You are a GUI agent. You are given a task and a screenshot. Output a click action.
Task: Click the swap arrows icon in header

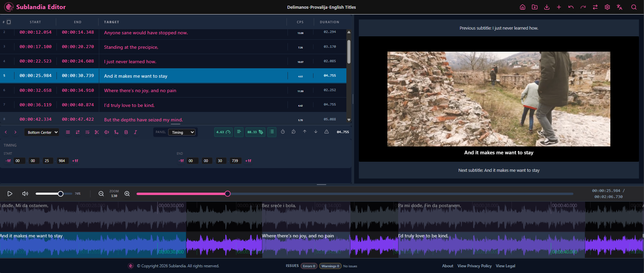[595, 7]
